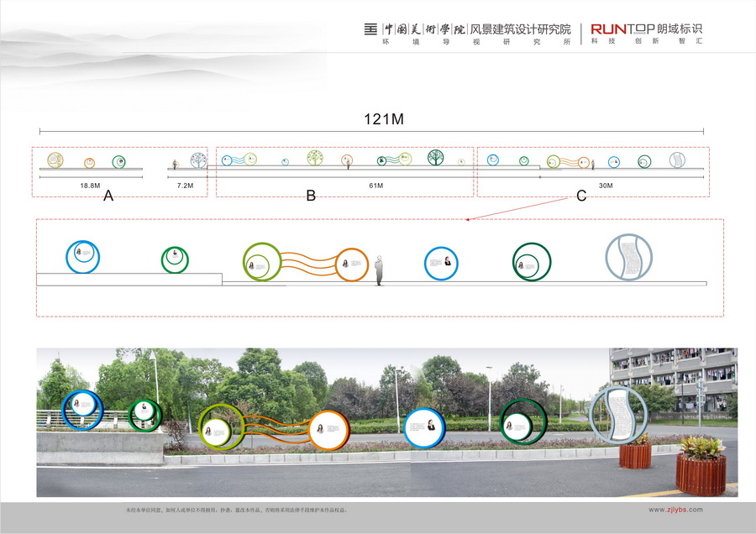This screenshot has width=756, height=534.
Task: Click the blue portrait ring right of the figure in the elevation drawing
Action: pos(441,263)
